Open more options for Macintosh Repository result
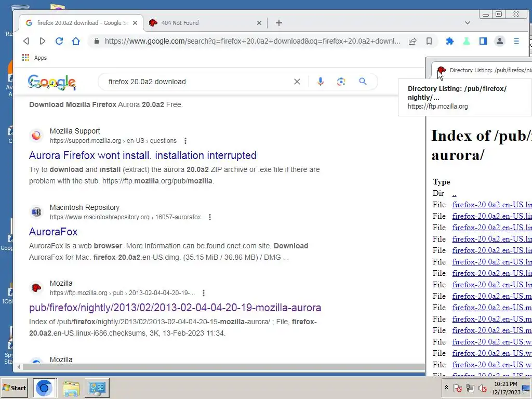The height and width of the screenshot is (399, 532). coord(210,217)
